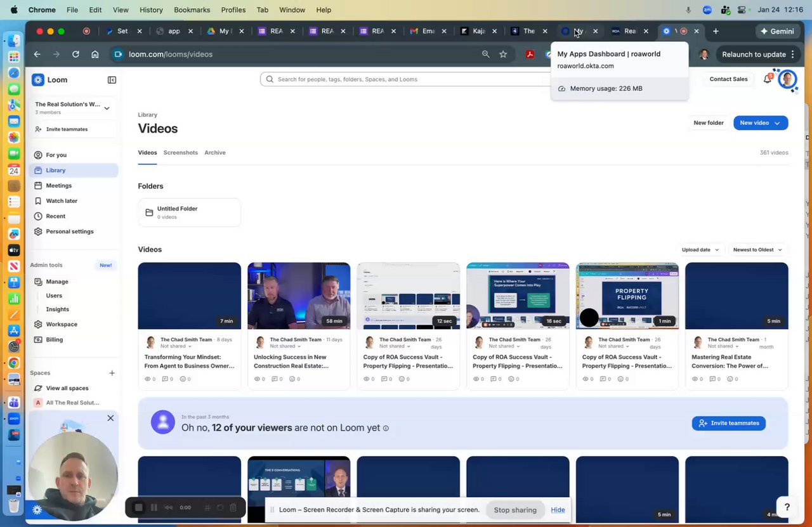Open Chrome Profiles menu

click(x=233, y=10)
